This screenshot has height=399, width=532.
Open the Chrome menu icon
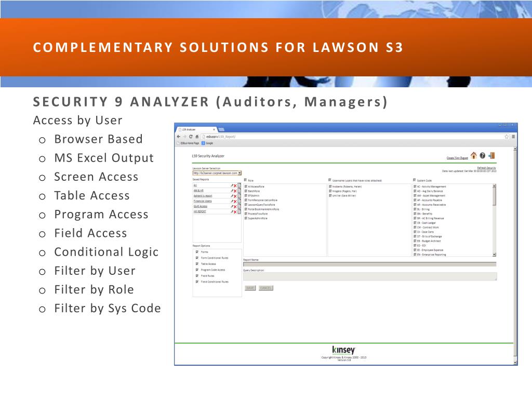513,137
